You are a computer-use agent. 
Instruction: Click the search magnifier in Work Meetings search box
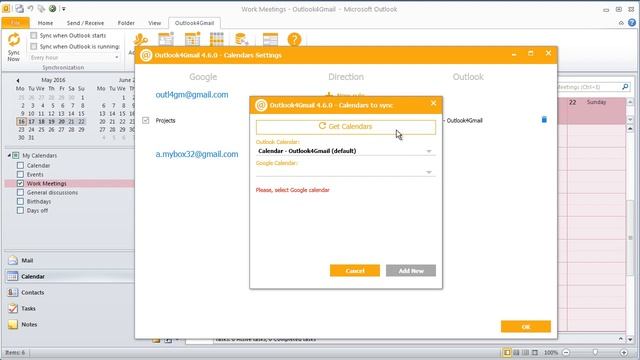click(625, 87)
